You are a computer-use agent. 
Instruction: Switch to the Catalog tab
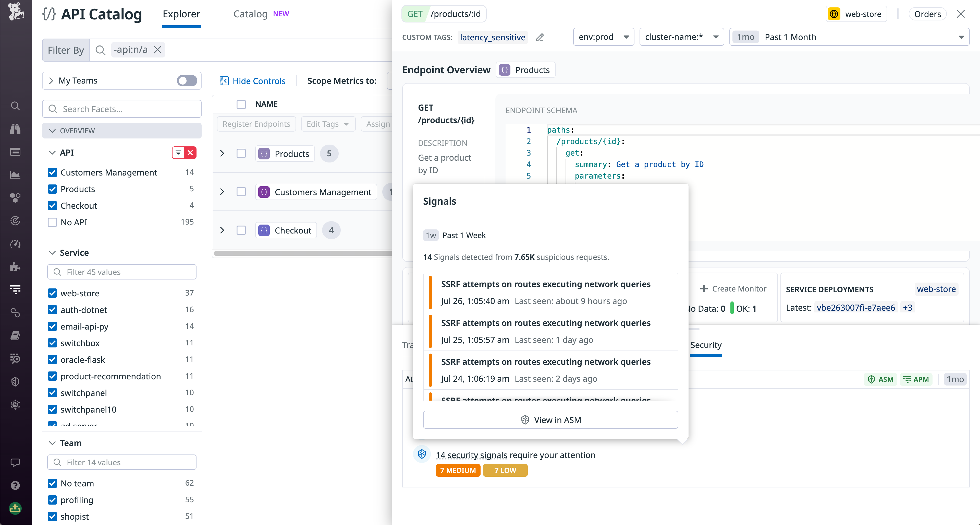pos(250,14)
